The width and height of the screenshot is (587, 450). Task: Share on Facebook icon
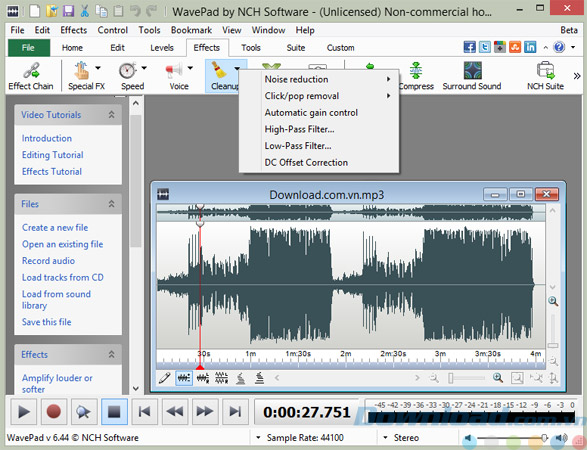469,47
